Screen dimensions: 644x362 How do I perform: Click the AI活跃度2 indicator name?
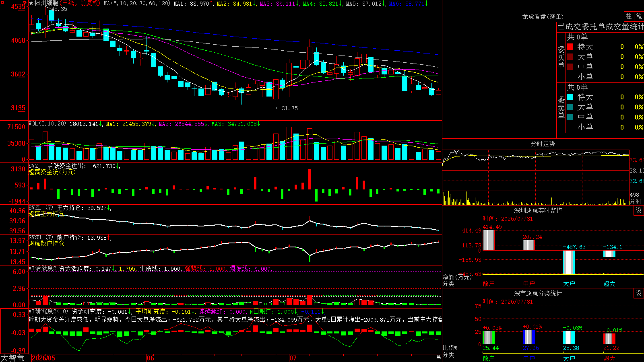coord(43,268)
